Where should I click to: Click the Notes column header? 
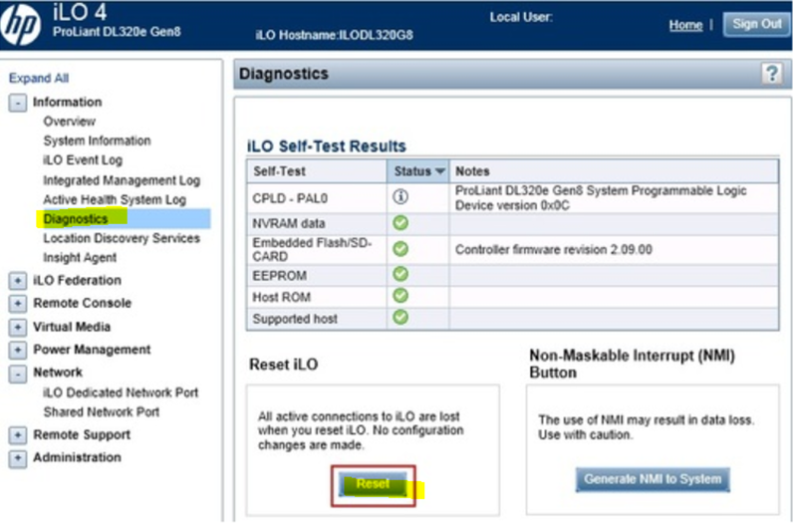614,171
